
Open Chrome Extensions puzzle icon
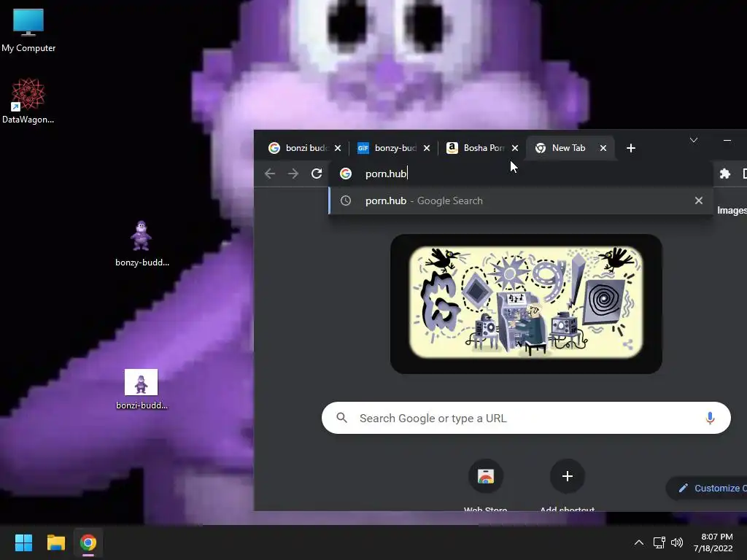pos(724,174)
